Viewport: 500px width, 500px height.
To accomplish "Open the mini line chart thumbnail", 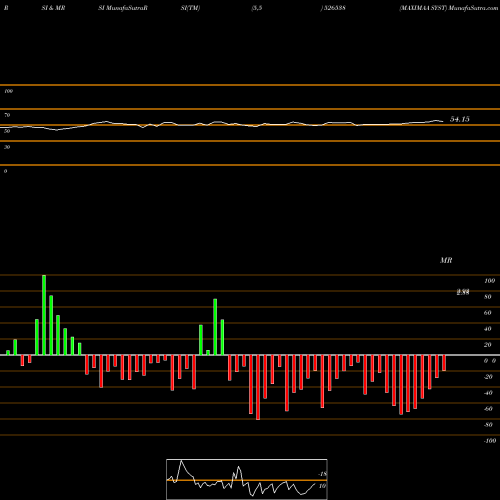I will [x=247, y=479].
